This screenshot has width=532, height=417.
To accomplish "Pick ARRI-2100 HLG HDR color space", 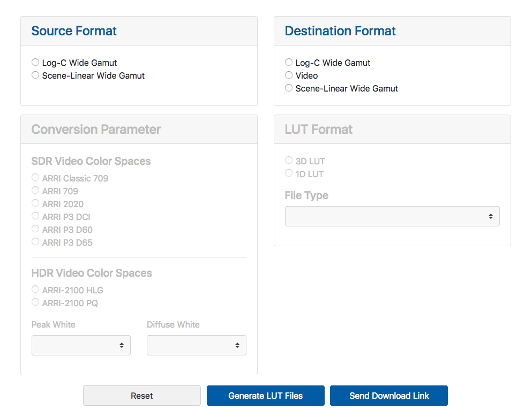I will click(35, 290).
